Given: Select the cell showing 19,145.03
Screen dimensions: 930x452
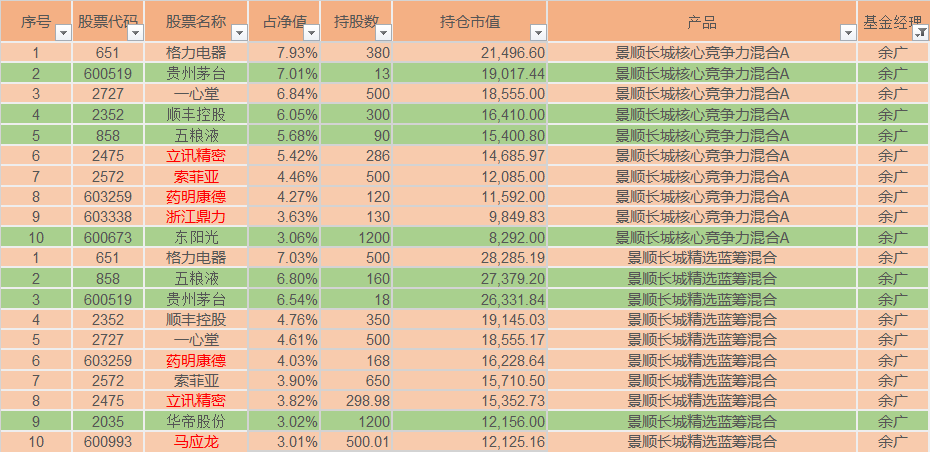Looking at the screenshot, I should coord(469,319).
